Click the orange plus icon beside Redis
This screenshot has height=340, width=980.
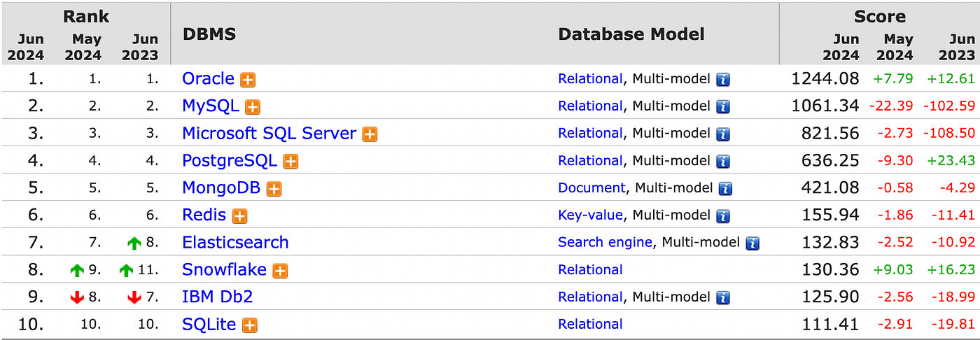tap(239, 216)
